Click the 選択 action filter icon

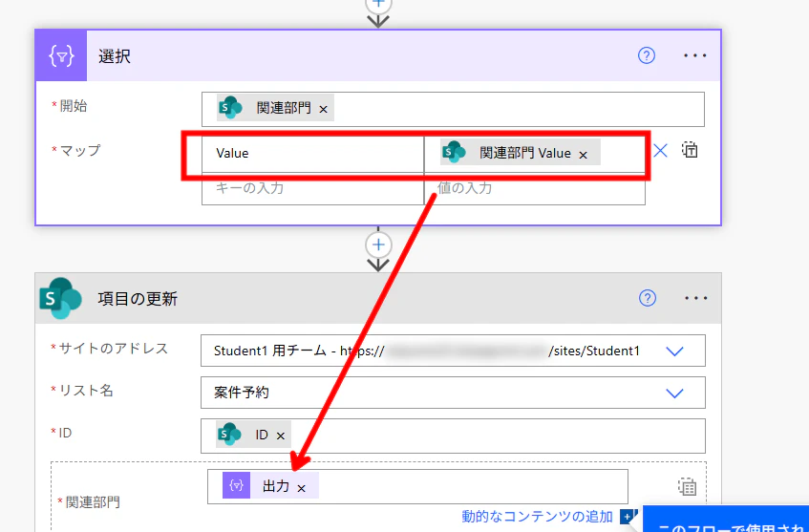pos(61,55)
